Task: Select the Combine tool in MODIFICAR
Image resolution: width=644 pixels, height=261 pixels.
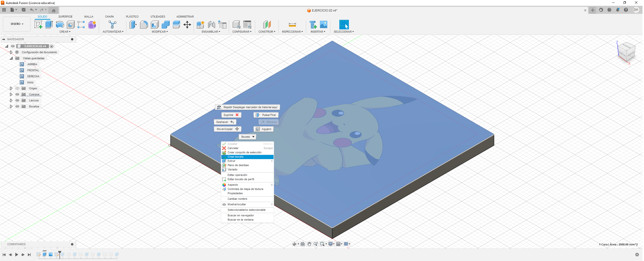Action: (165, 25)
